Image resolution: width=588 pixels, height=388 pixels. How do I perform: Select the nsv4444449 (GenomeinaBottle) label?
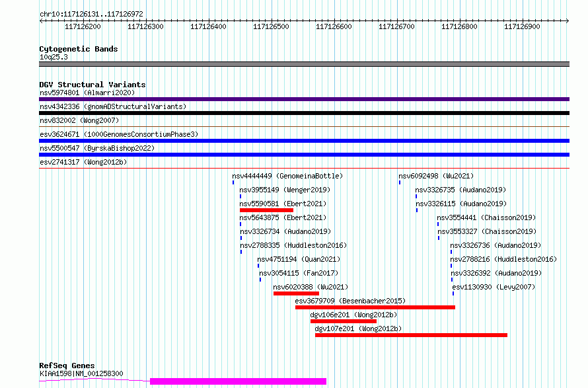(x=287, y=176)
